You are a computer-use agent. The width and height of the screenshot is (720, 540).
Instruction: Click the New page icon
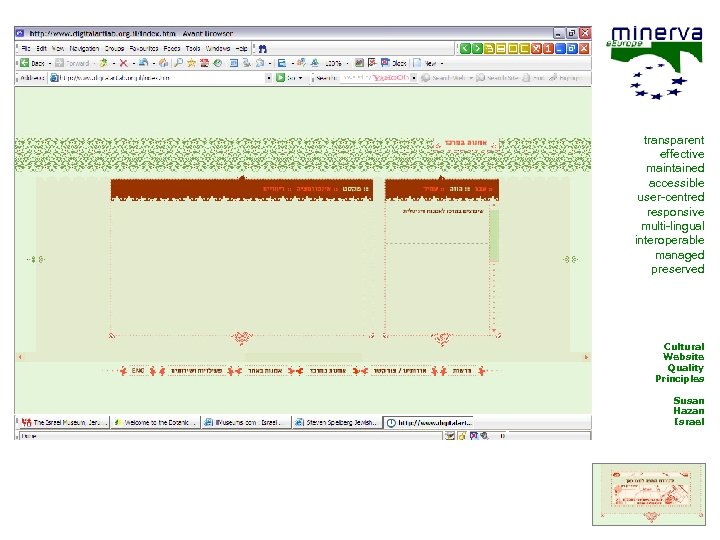[x=417, y=63]
